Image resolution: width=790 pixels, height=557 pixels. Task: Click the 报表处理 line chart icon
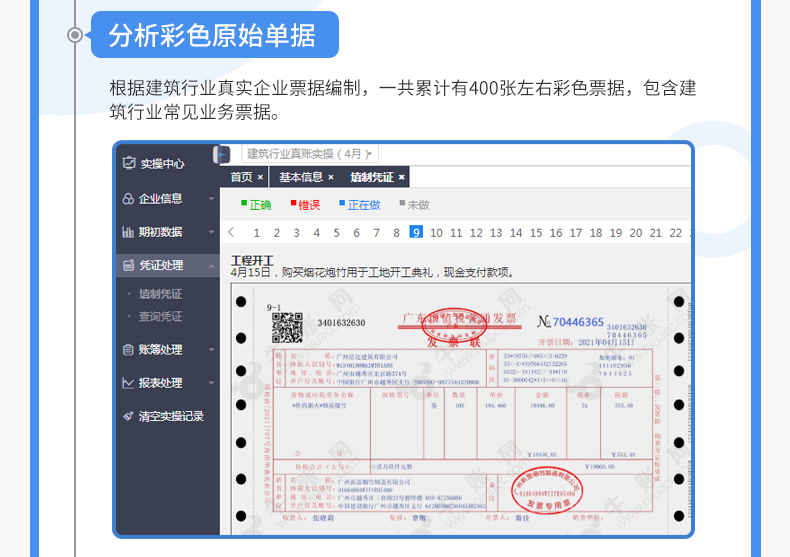(x=128, y=383)
